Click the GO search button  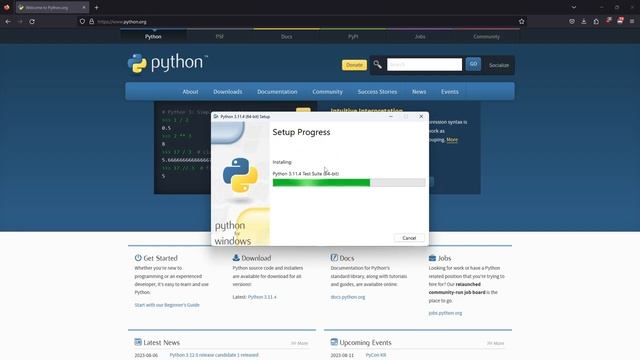[x=473, y=64]
